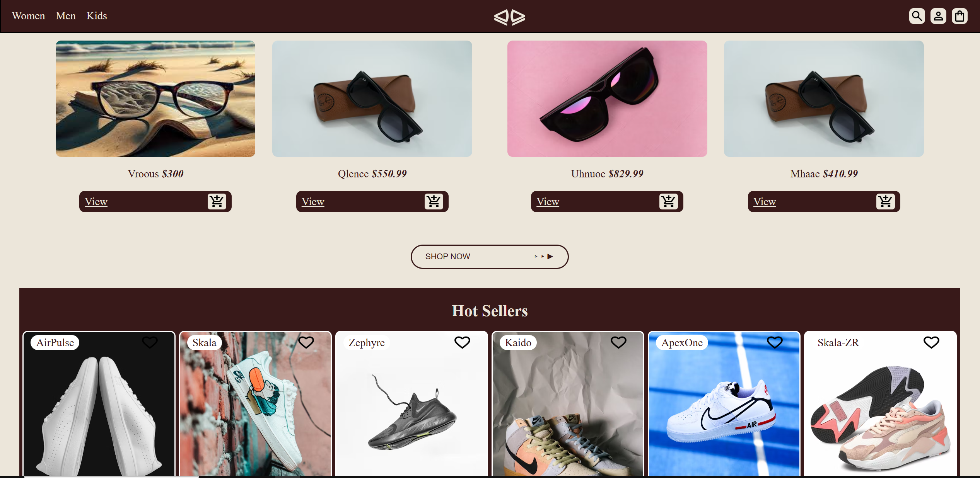980x478 pixels.
Task: Toggle favorite heart on Skala sneaker
Action: click(306, 342)
